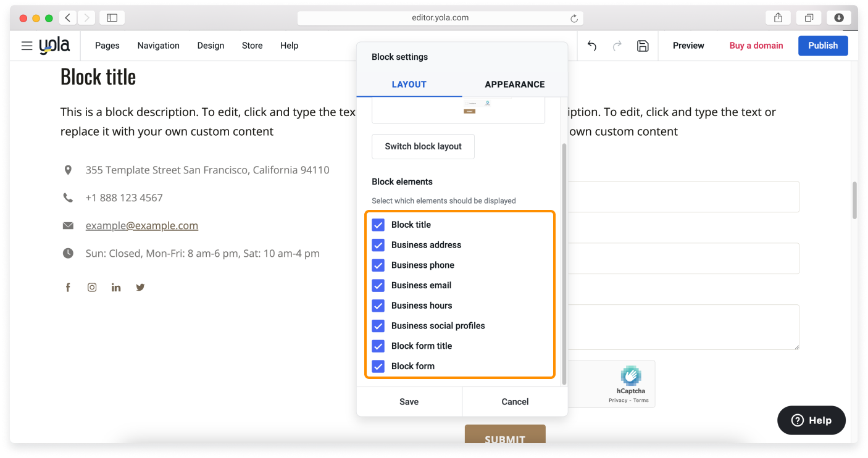
Task: Click the clock icon beside business hours
Action: tap(68, 252)
